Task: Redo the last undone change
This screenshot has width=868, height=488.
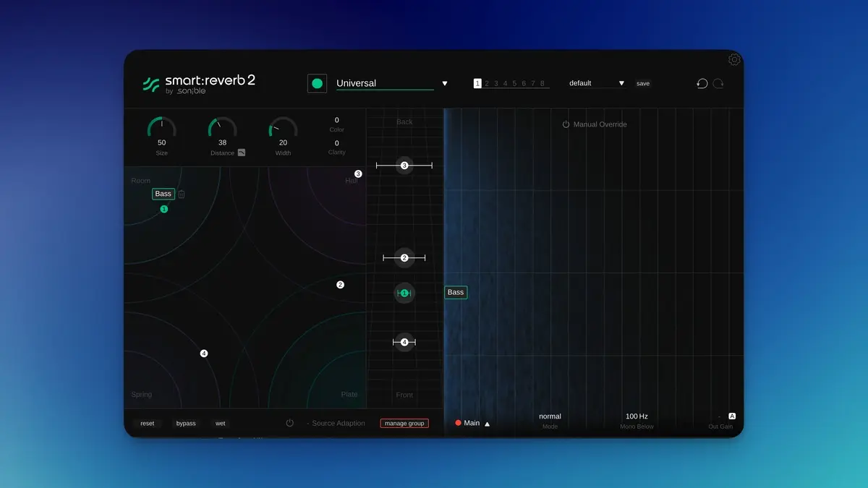Action: point(718,83)
